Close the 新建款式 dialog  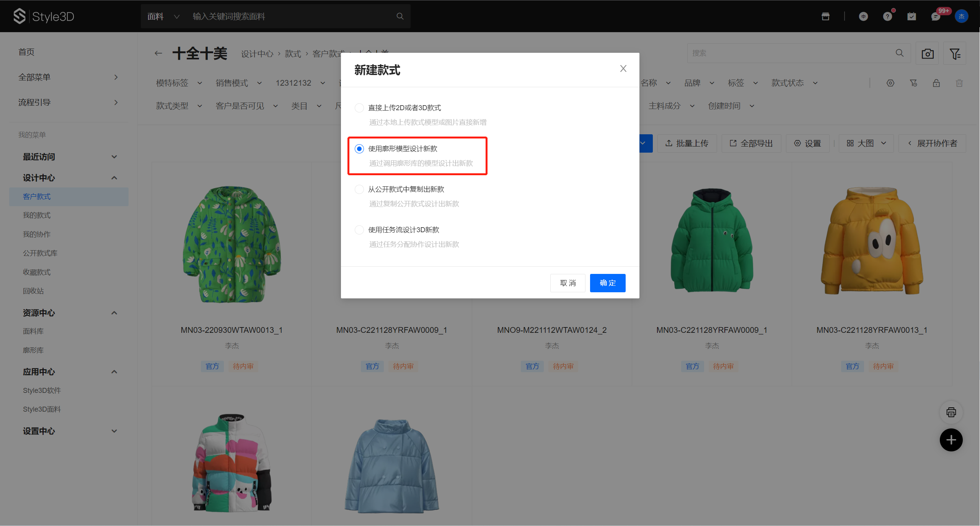click(623, 68)
